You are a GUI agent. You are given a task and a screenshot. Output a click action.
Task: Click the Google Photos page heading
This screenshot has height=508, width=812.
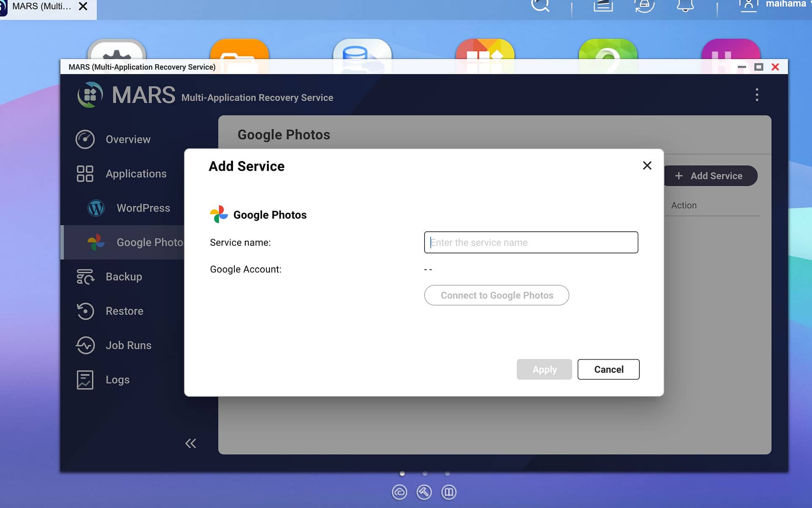pyautogui.click(x=284, y=135)
